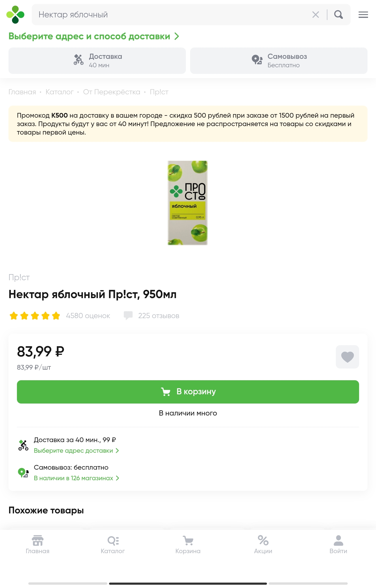Viewport: 376px width, 588px height.
Task: Open the hamburger menu
Action: click(x=363, y=15)
